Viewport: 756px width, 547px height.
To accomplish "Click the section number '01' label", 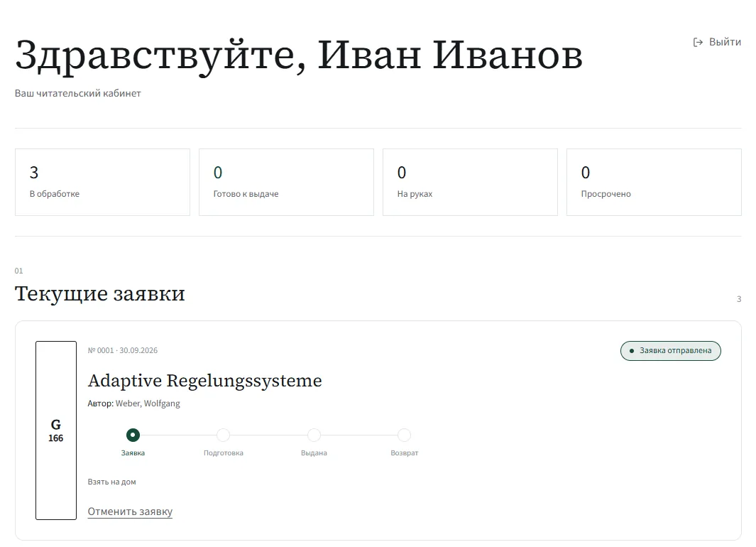I will click(x=18, y=271).
